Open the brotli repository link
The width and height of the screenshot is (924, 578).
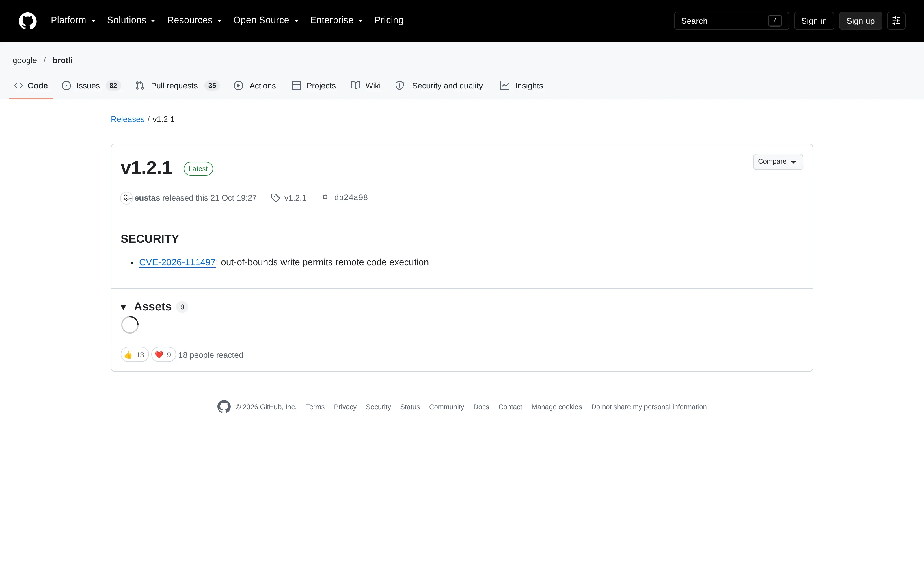pyautogui.click(x=63, y=60)
